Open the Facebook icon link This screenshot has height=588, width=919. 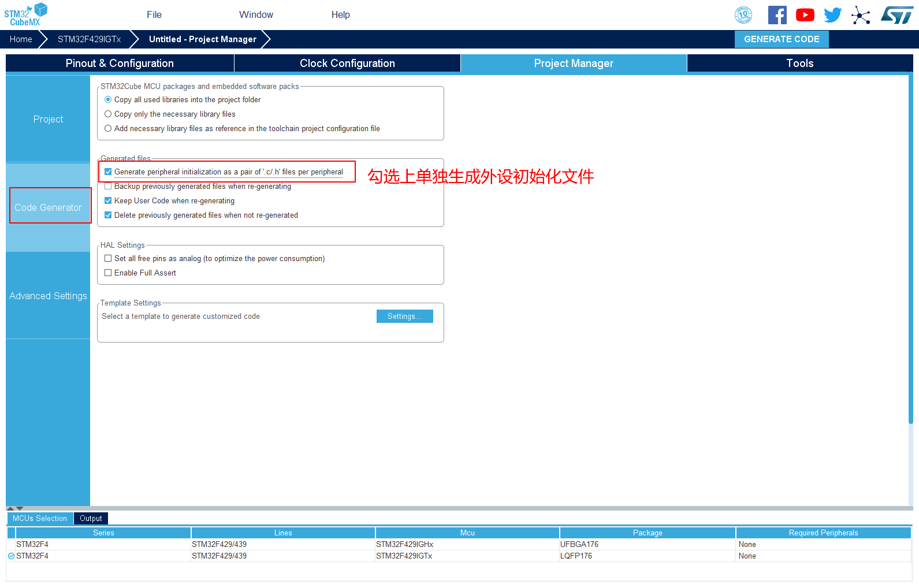[x=777, y=15]
